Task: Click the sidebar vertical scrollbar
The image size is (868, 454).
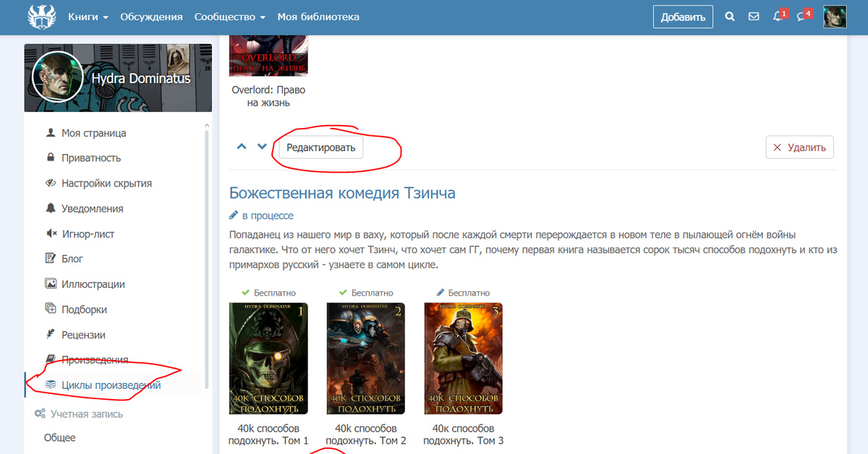Action: tap(207, 260)
